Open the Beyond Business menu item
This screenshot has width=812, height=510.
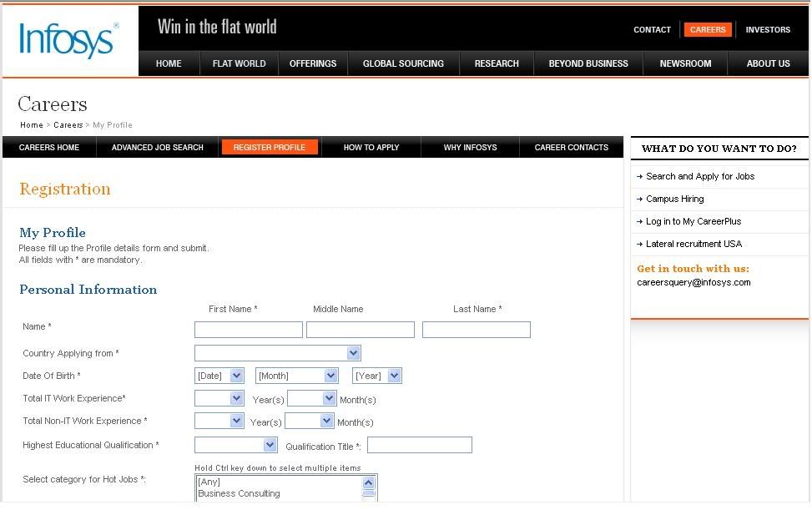[588, 63]
